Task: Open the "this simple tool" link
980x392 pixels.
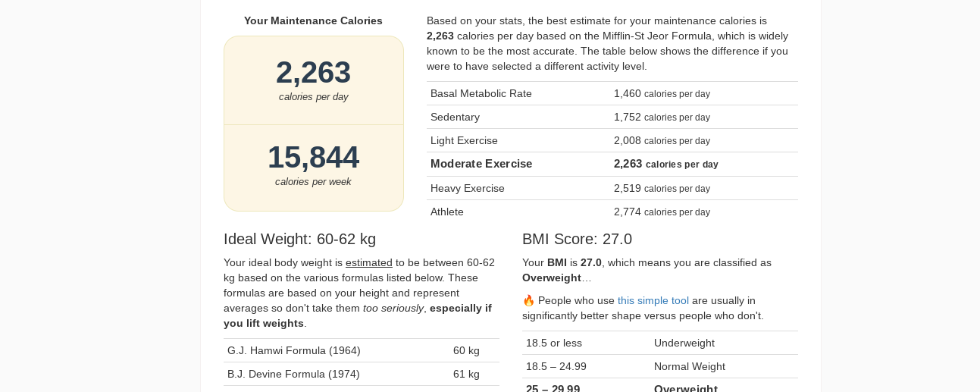Action: point(653,300)
